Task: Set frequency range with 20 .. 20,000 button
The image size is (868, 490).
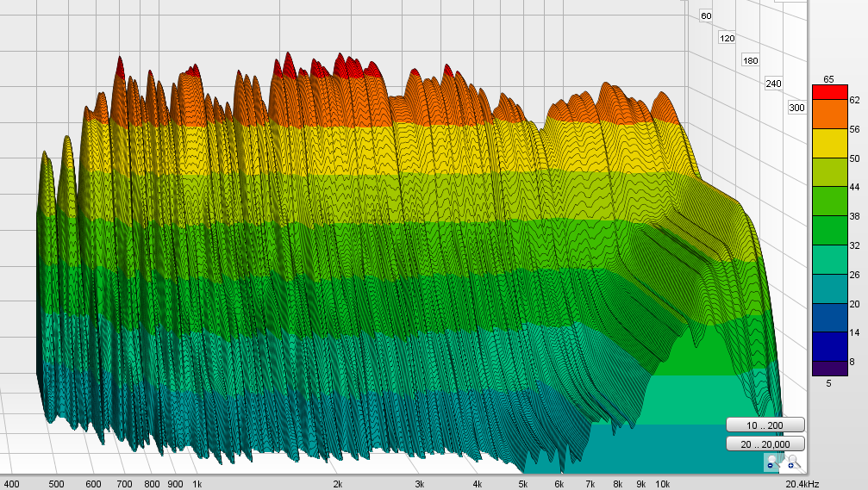Action: 765,444
